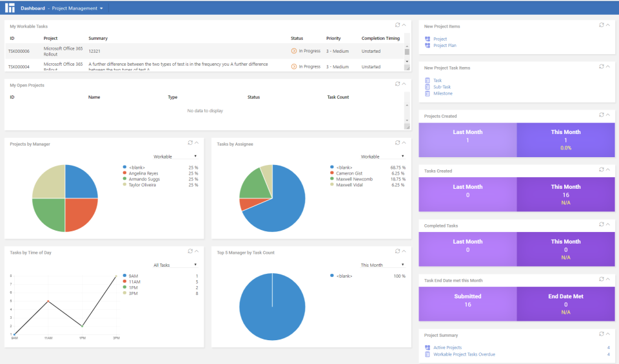
Task: Click the Sub-Task link
Action: tap(442, 87)
